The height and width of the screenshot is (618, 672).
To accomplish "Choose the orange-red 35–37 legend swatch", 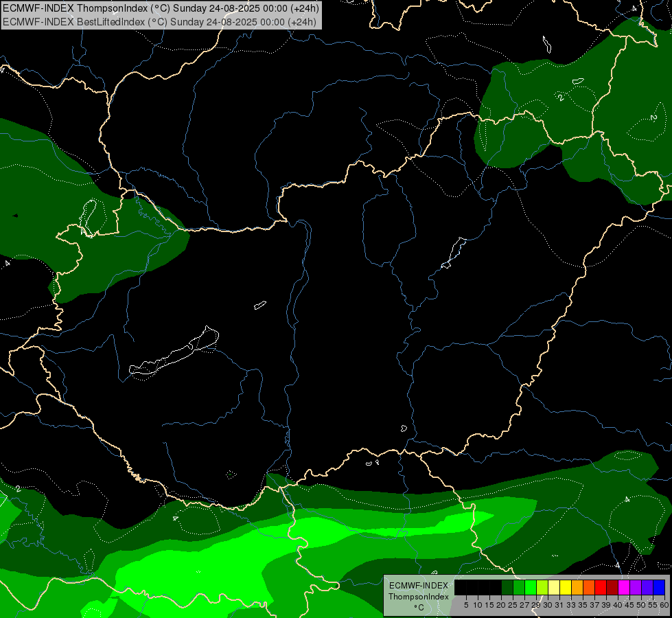I will click(x=589, y=587).
